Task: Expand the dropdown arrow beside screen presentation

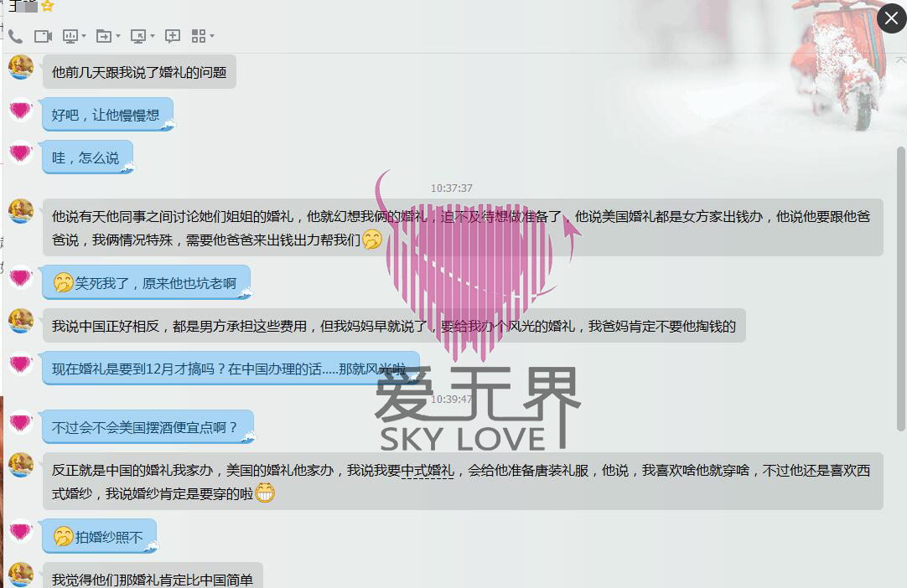Action: (x=84, y=37)
